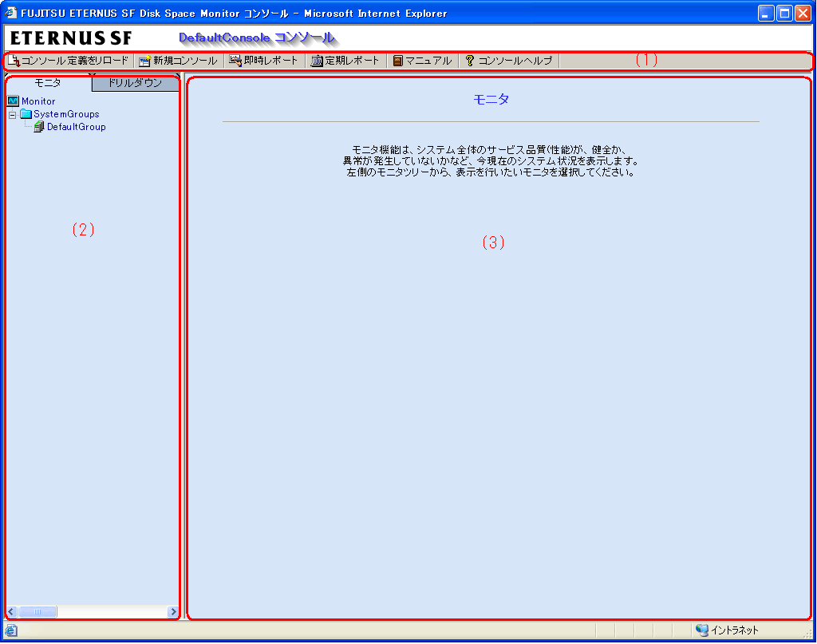Viewport: 817px width, 644px height.
Task: Click right arrow of tree horizontal scrollbar
Action: click(x=173, y=612)
